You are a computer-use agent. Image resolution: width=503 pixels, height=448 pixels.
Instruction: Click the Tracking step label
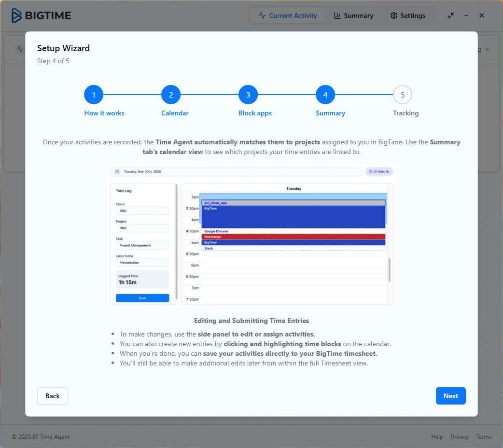click(405, 113)
